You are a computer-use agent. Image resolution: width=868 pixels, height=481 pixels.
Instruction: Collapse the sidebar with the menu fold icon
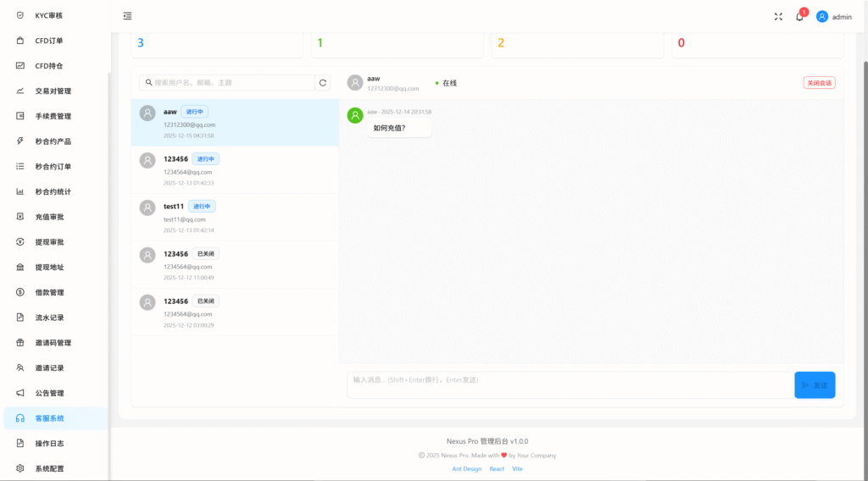[127, 16]
